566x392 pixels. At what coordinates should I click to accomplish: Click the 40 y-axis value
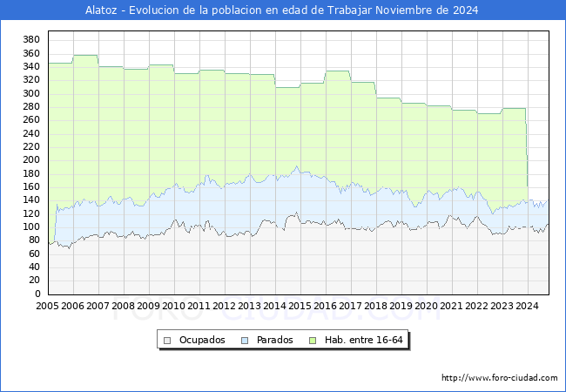(34, 267)
